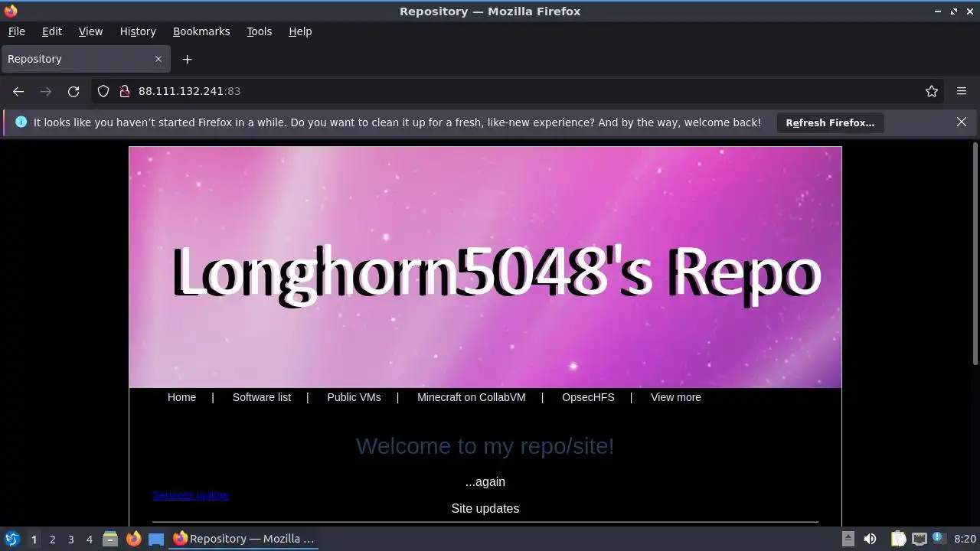This screenshot has height=551, width=980.
Task: Click the Firefox logo in title bar
Action: tap(11, 11)
